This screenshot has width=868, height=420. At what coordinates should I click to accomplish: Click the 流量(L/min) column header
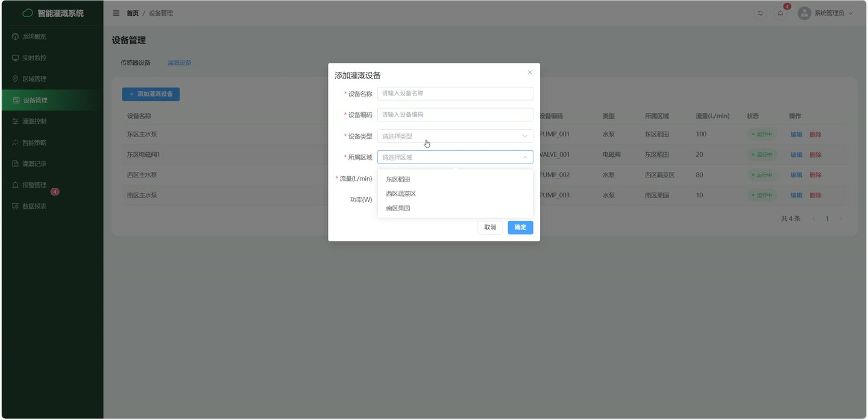pos(712,116)
